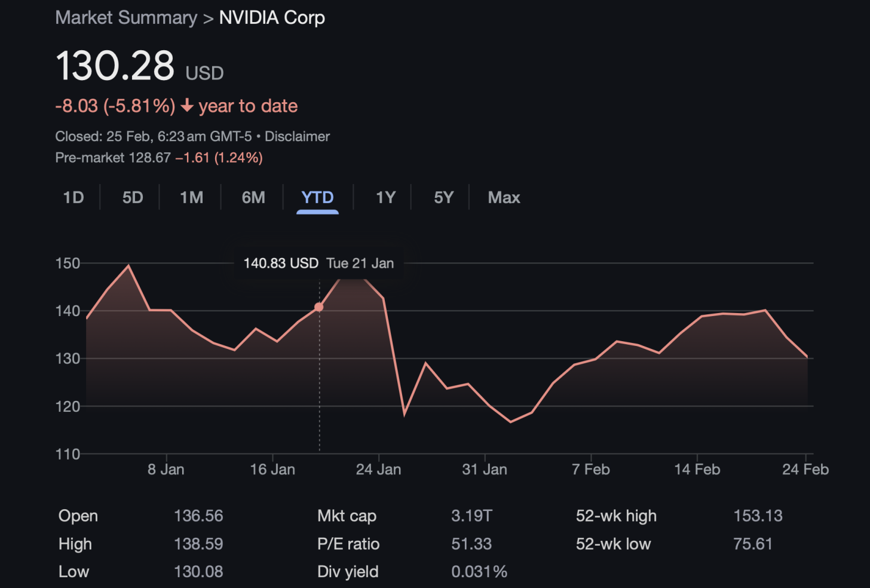Screen dimensions: 870x588
Task: Click the Mkt cap label
Action: coord(347,516)
